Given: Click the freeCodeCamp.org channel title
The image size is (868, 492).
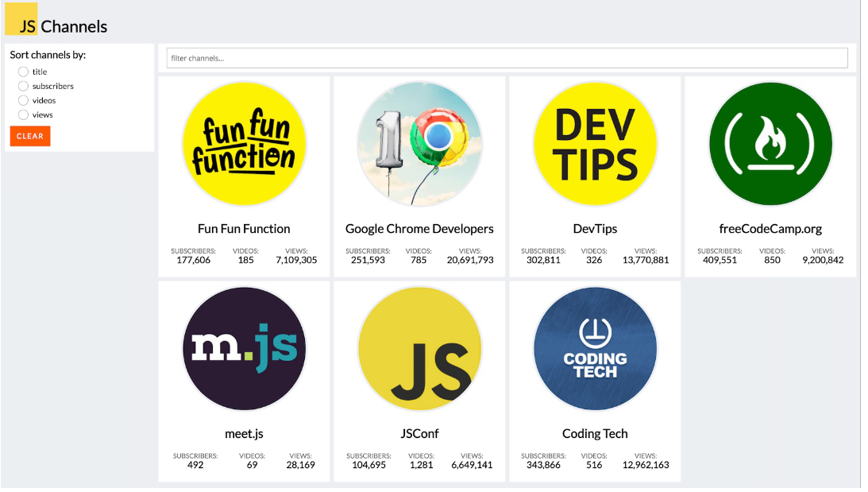Looking at the screenshot, I should pos(770,229).
